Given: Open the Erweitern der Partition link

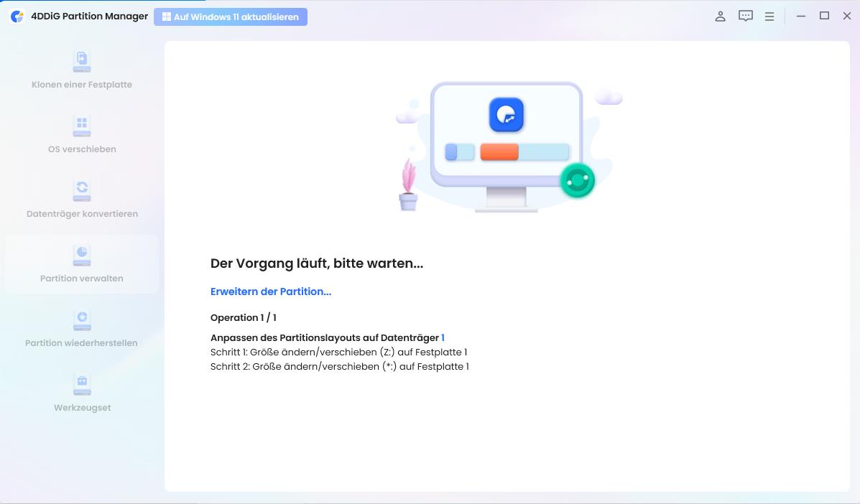Looking at the screenshot, I should pos(270,291).
